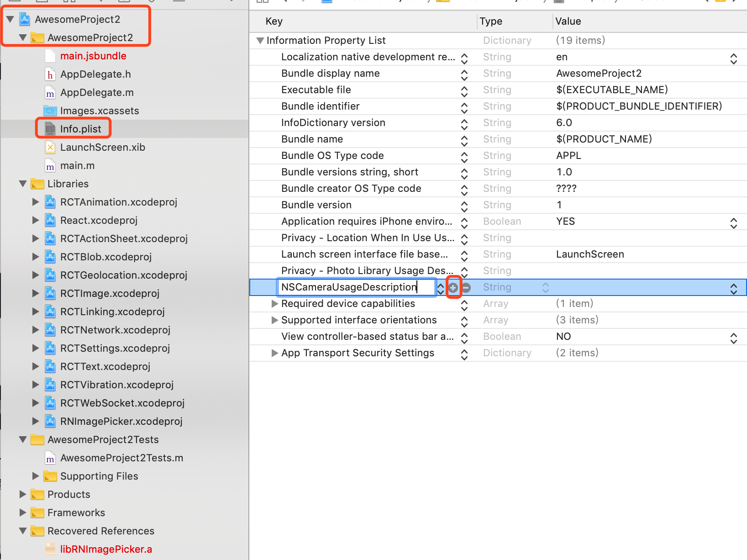Select the Bundle OS Type code row
The image size is (747, 560).
(x=498, y=156)
